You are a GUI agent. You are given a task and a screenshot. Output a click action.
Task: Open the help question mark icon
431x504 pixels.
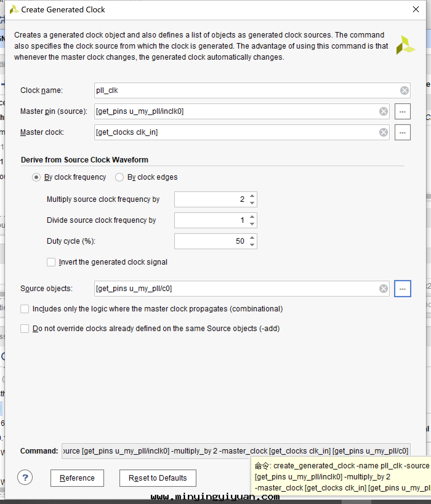25,478
